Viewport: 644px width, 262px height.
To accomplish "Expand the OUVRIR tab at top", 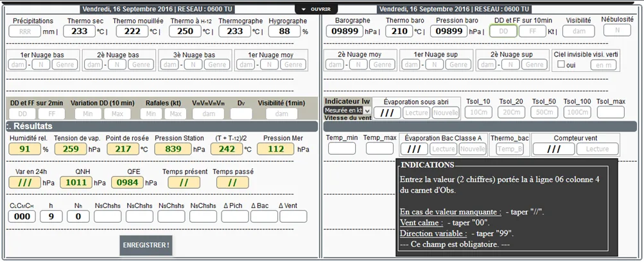I will [x=317, y=9].
